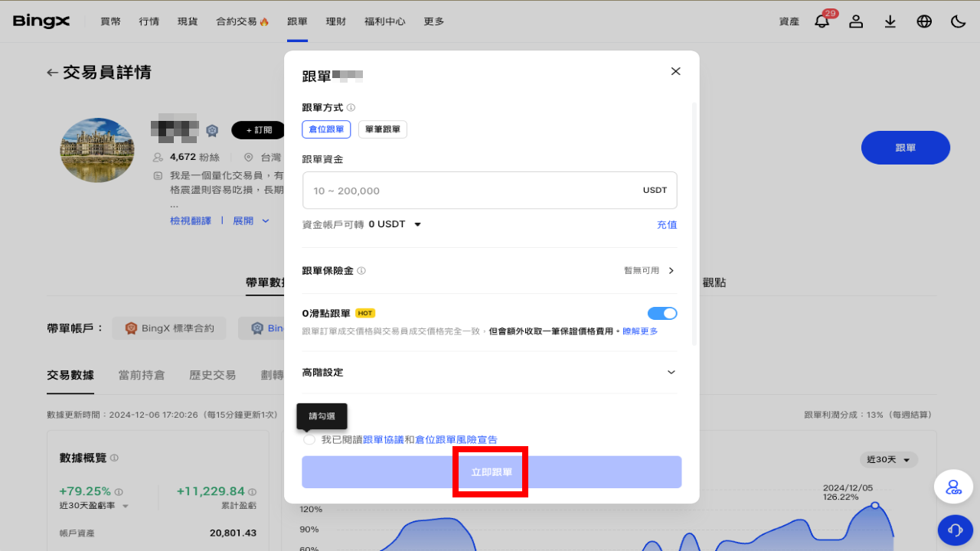Open the profile account icon
980x551 pixels.
point(855,21)
